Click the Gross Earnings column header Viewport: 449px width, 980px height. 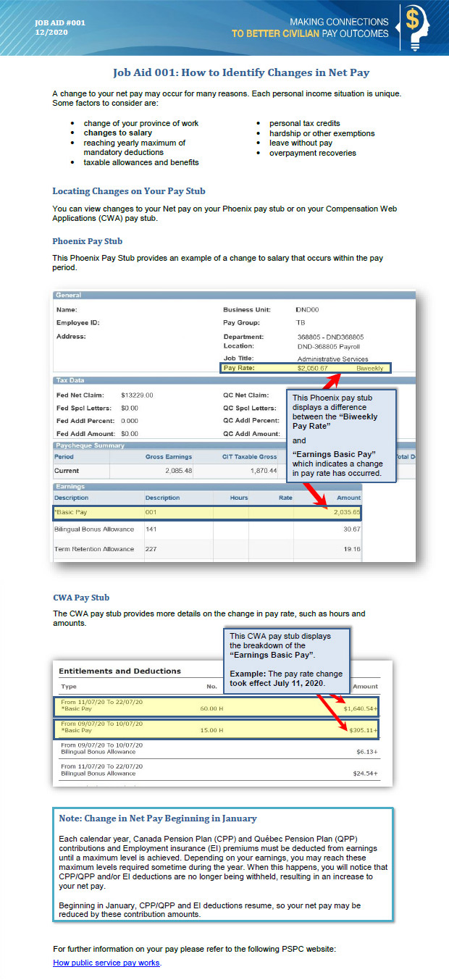click(168, 457)
